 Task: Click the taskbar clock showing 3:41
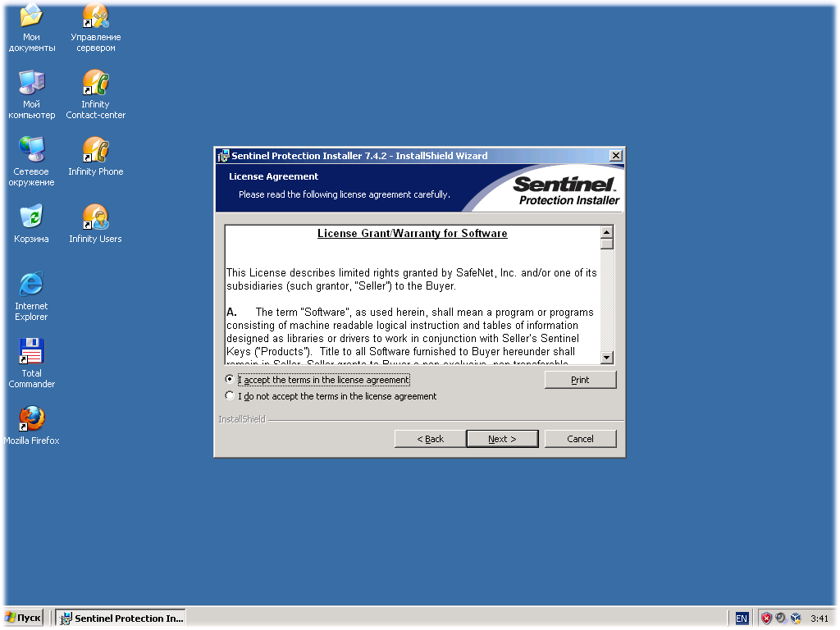coord(819,619)
